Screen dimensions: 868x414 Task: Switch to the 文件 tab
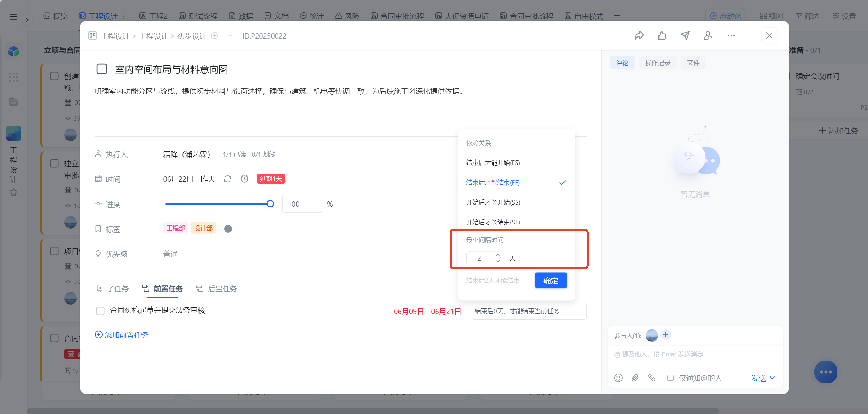point(693,63)
